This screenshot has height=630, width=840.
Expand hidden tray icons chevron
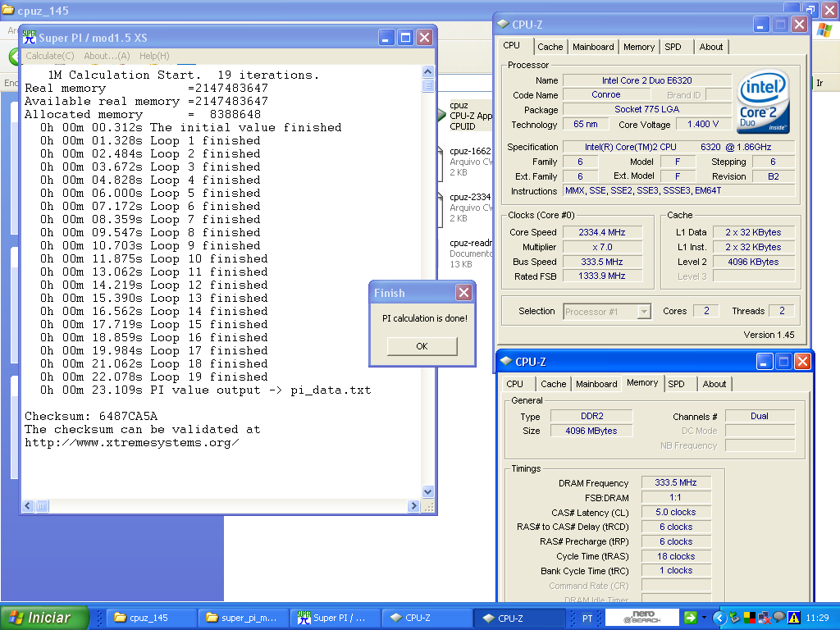(719, 619)
